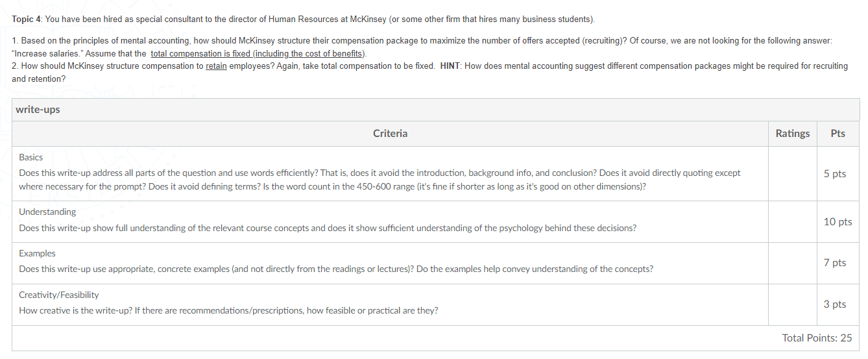Screen dimensions: 868x359
Task: Click the Total Points: 25 text
Action: pyautogui.click(x=817, y=338)
